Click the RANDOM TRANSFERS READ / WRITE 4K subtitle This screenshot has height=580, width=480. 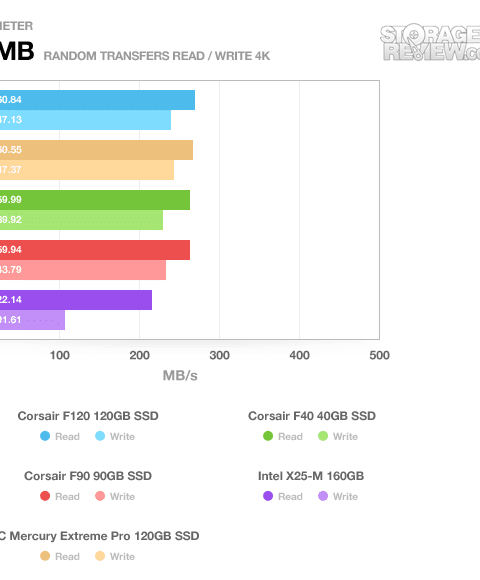157,56
